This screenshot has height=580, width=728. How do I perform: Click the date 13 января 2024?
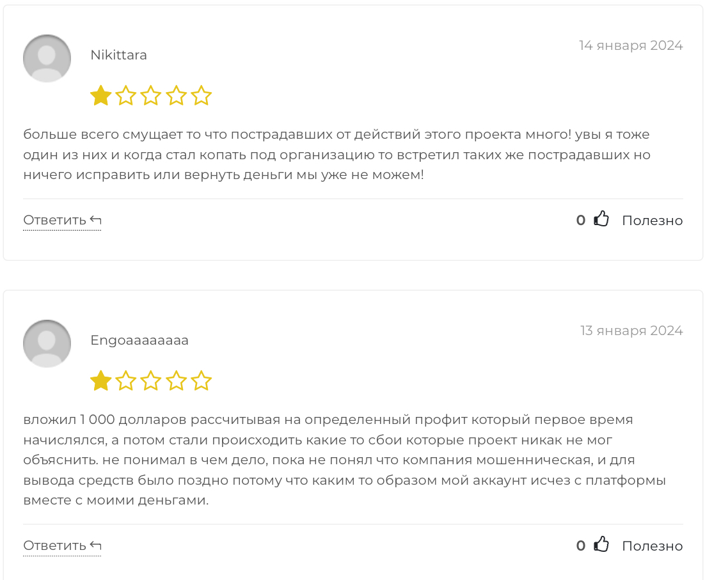pyautogui.click(x=631, y=331)
